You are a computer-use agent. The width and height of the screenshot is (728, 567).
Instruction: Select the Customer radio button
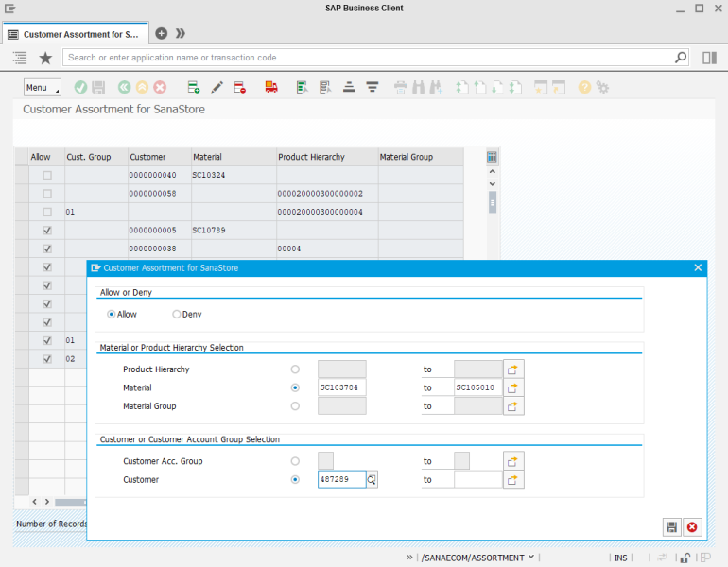coord(295,480)
